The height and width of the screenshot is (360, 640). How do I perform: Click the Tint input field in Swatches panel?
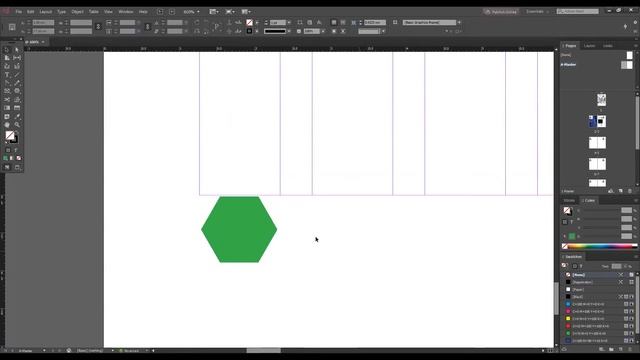click(x=616, y=266)
